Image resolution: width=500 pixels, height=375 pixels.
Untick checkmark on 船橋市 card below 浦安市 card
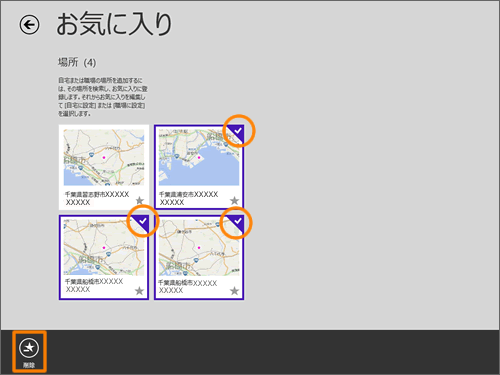(238, 221)
